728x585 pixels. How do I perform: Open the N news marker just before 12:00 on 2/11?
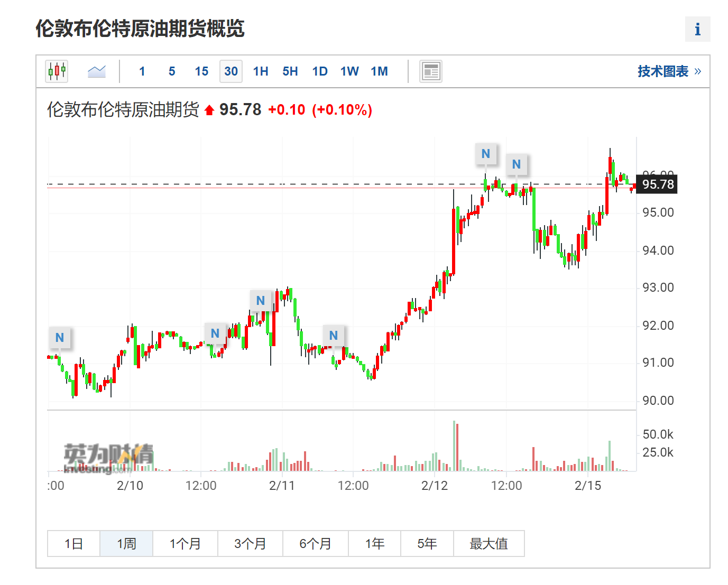(x=334, y=336)
